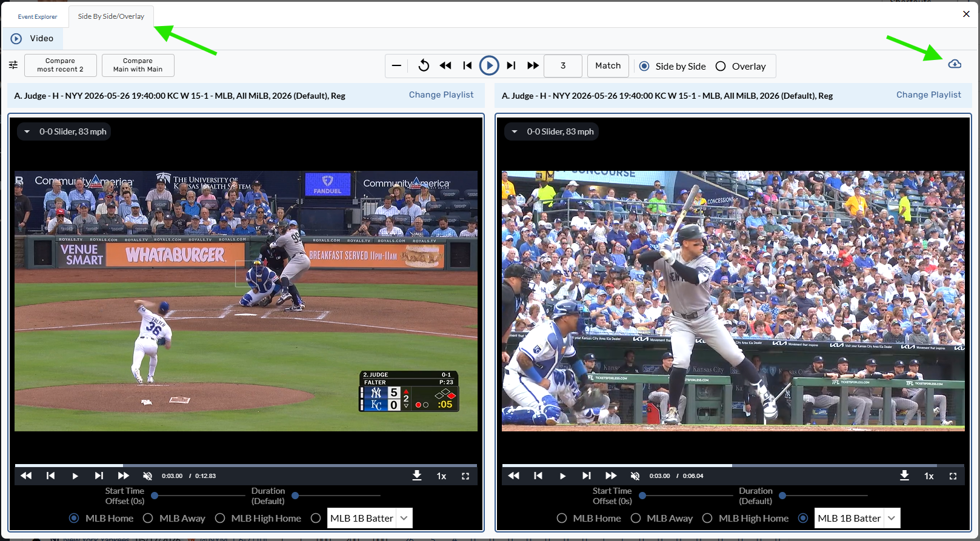Click the Compare Main with Main button
Screen dimensions: 980x541
point(138,65)
